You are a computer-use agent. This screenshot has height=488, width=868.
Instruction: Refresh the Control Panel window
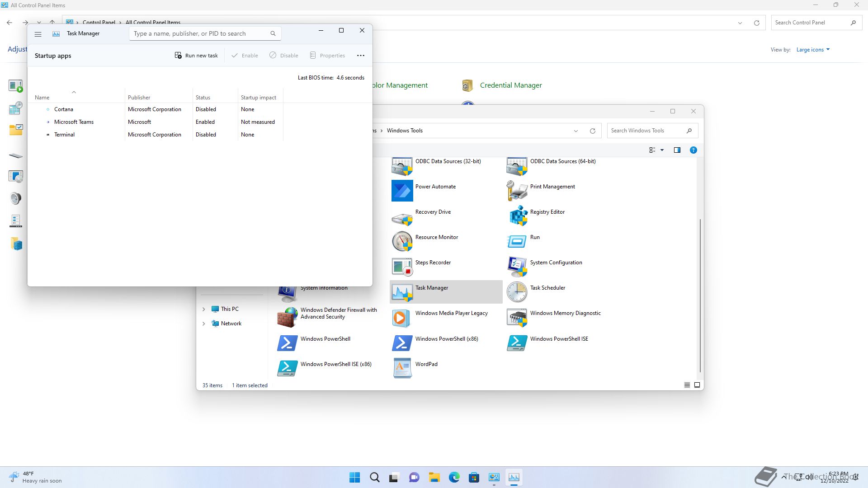pos(756,23)
